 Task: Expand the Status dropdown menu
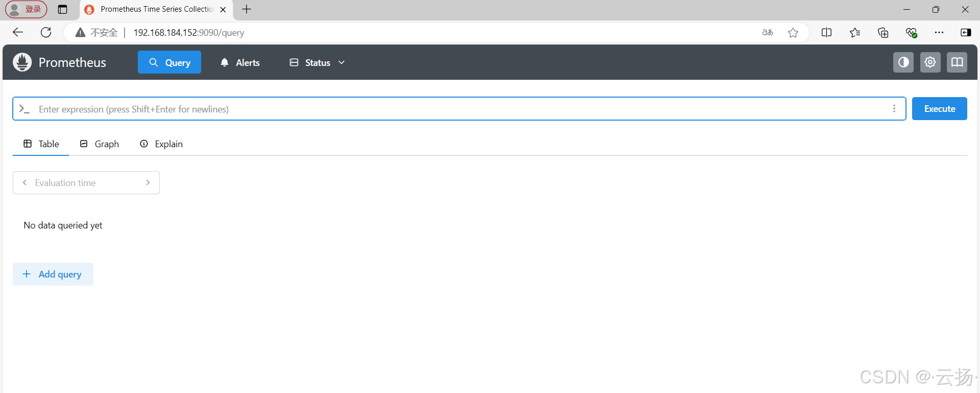(317, 62)
